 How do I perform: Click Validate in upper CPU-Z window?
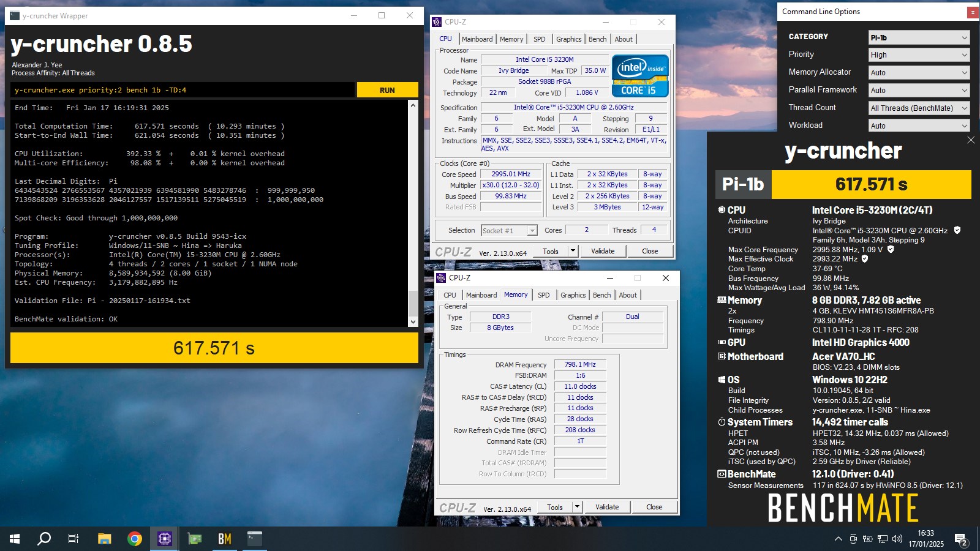click(x=603, y=251)
